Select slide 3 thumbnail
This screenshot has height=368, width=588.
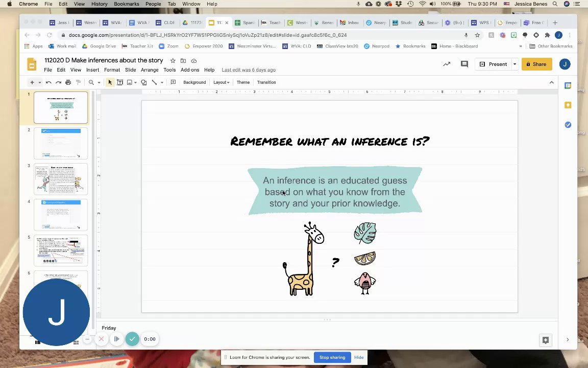click(x=61, y=179)
